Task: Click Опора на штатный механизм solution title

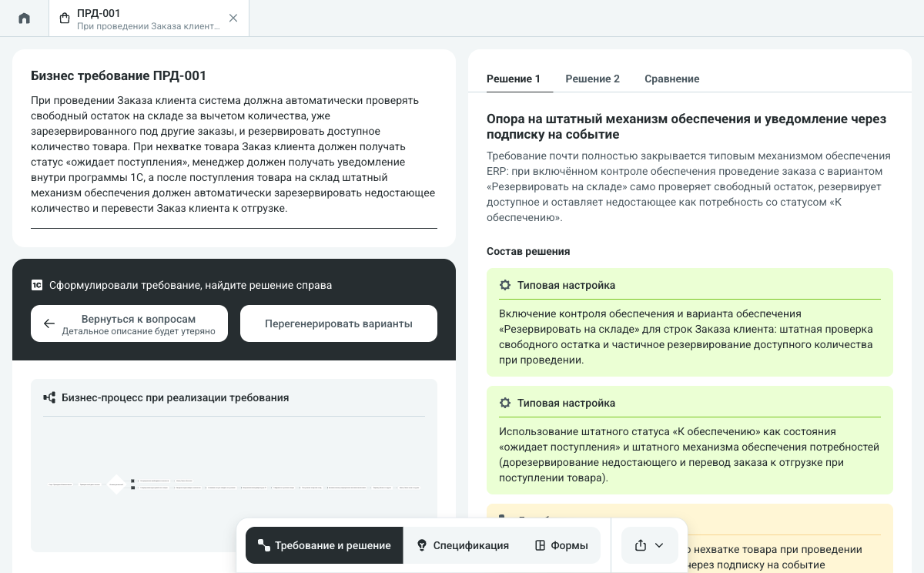Action: [687, 126]
